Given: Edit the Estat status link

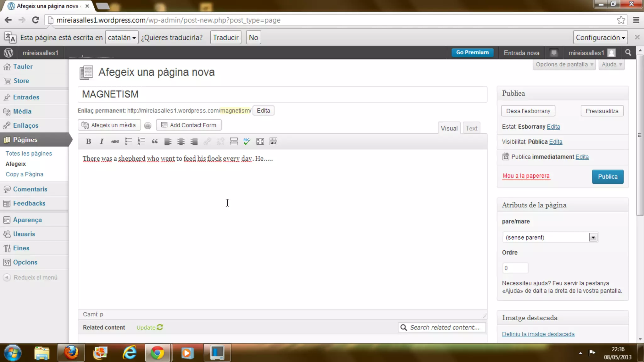Looking at the screenshot, I should 553,127.
